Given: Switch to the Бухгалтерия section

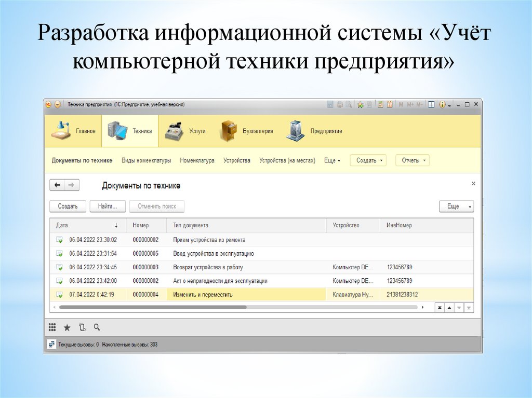Looking at the screenshot, I should coord(247,131).
